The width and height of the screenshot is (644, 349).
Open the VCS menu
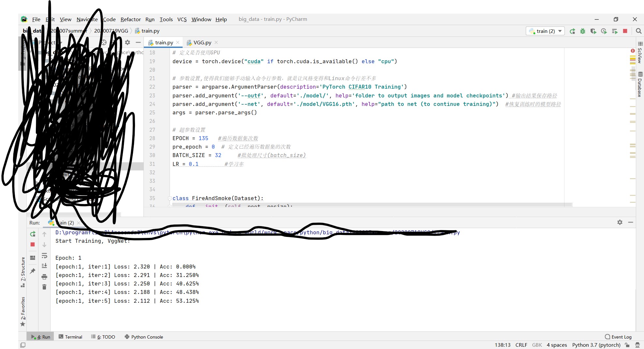point(182,19)
